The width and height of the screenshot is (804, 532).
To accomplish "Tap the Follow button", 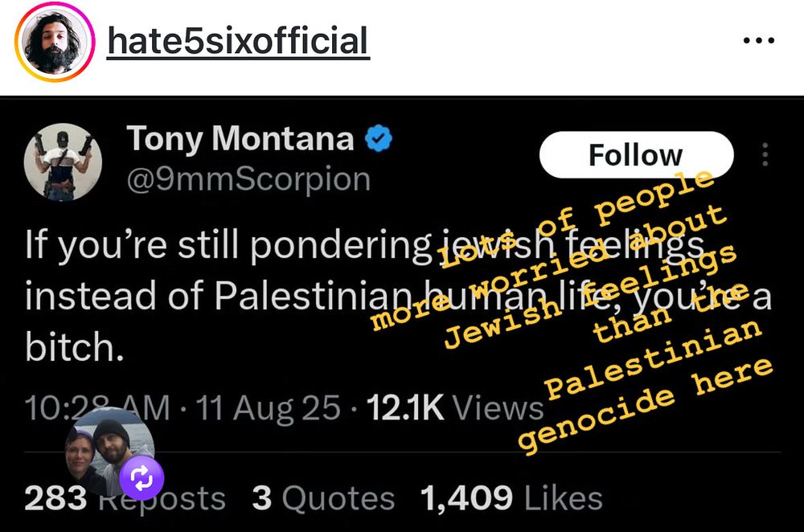I will [x=636, y=153].
